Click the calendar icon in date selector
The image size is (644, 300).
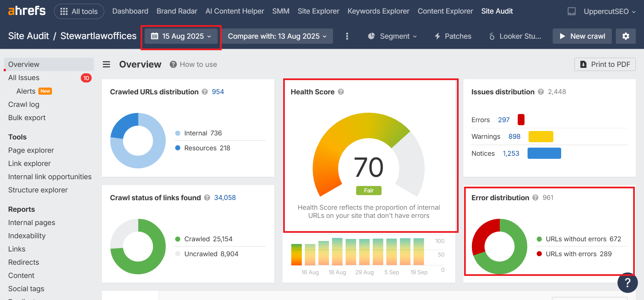point(154,36)
